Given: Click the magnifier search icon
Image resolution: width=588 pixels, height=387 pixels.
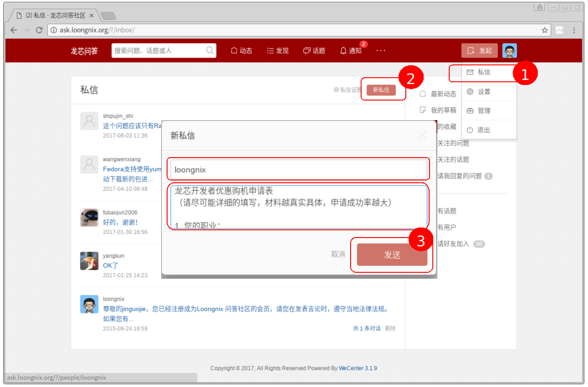Looking at the screenshot, I should coord(210,50).
